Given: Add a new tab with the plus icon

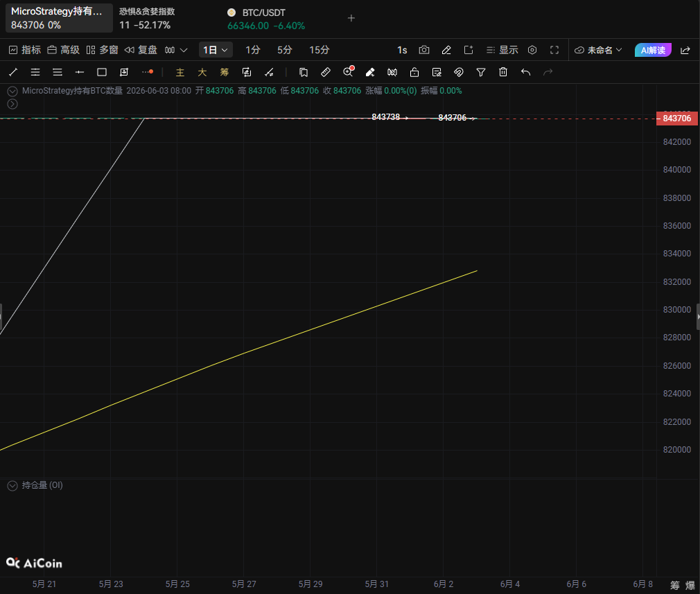Looking at the screenshot, I should coord(351,18).
